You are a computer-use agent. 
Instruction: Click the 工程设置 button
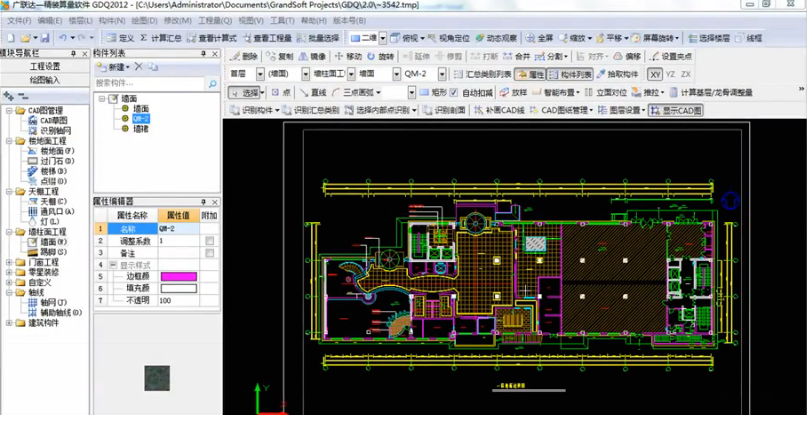[45, 66]
